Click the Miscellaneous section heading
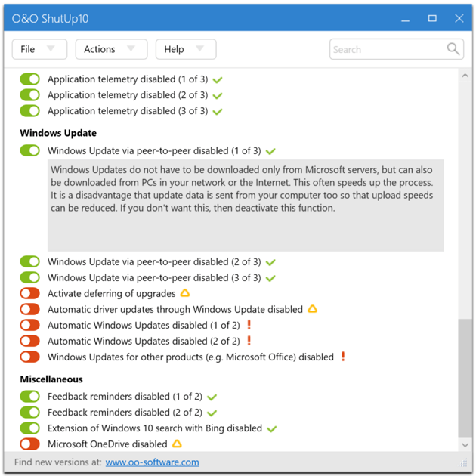The width and height of the screenshot is (476, 476). pyautogui.click(x=51, y=379)
